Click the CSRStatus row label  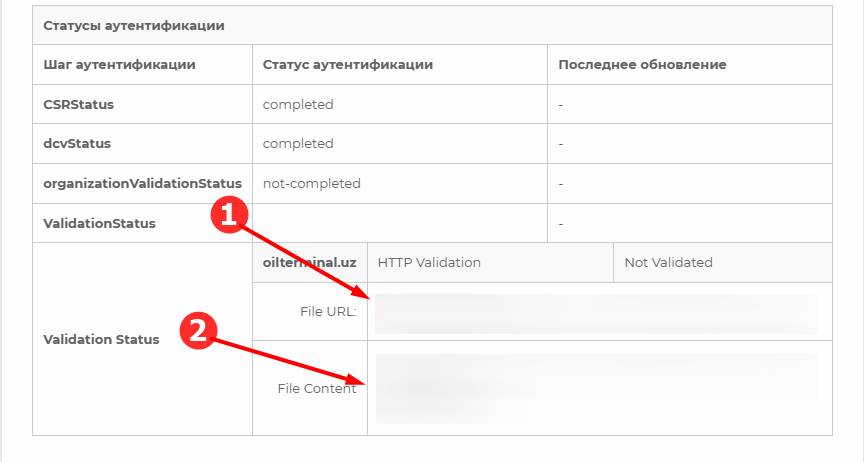[x=79, y=105]
